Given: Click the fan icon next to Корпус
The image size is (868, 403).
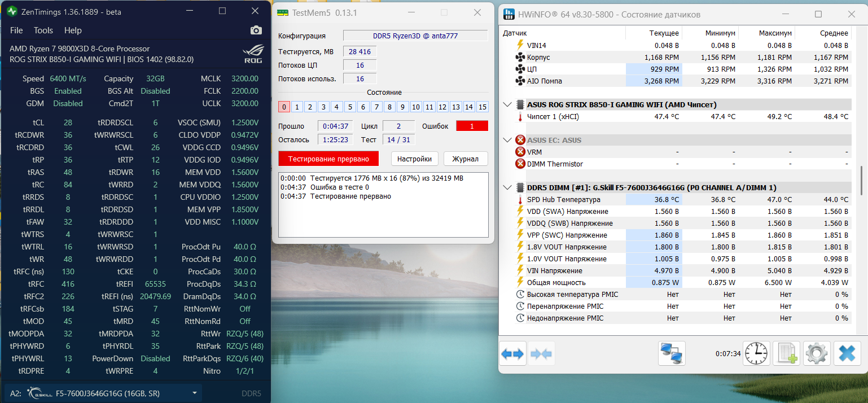Looking at the screenshot, I should click(x=520, y=57).
